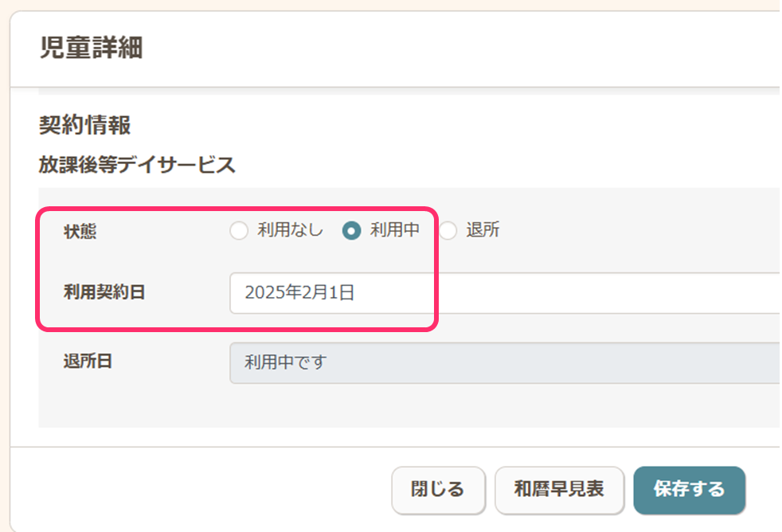Save changes with 保存する button
This screenshot has height=532, width=782.
(689, 489)
